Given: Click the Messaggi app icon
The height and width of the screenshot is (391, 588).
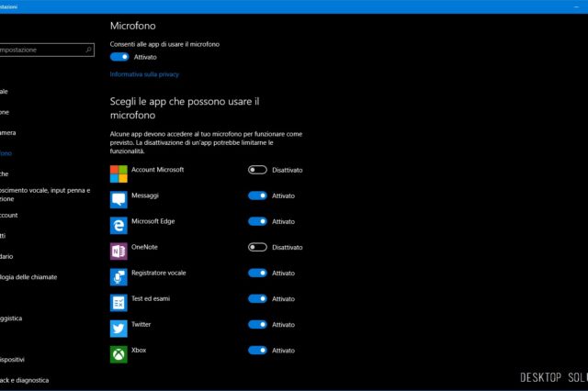Looking at the screenshot, I should click(x=119, y=199).
